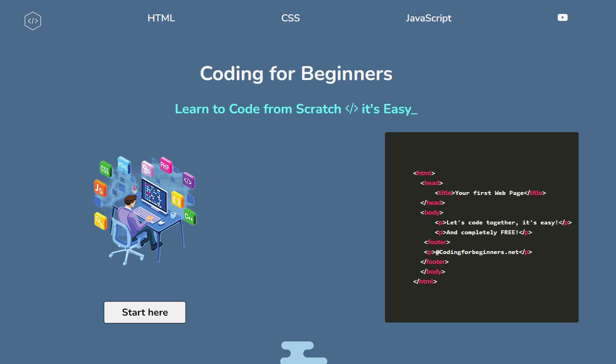Select the JS badge icon

[99, 188]
